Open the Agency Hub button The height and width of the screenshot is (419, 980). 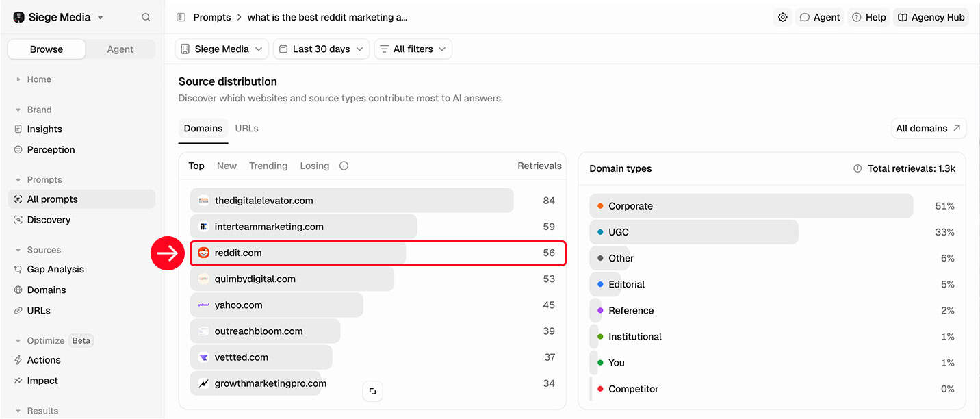pos(931,17)
